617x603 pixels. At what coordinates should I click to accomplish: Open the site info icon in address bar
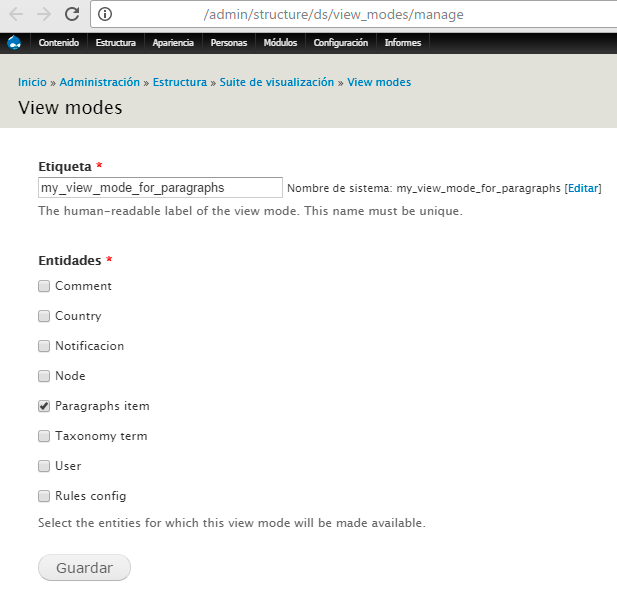pyautogui.click(x=105, y=14)
